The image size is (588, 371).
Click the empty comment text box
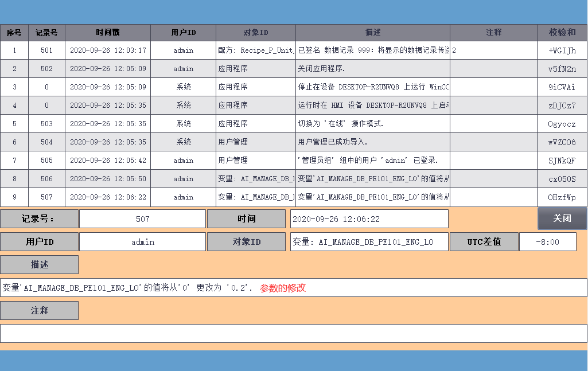(x=294, y=333)
